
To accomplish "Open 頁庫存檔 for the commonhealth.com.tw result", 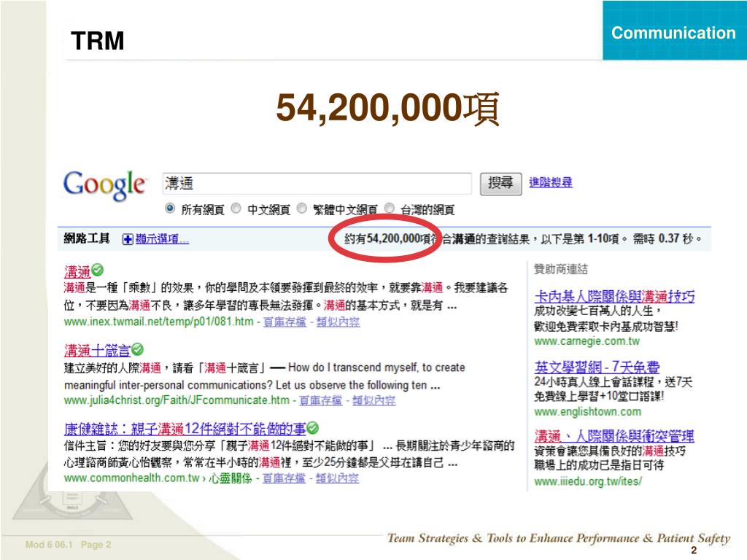I will (284, 478).
